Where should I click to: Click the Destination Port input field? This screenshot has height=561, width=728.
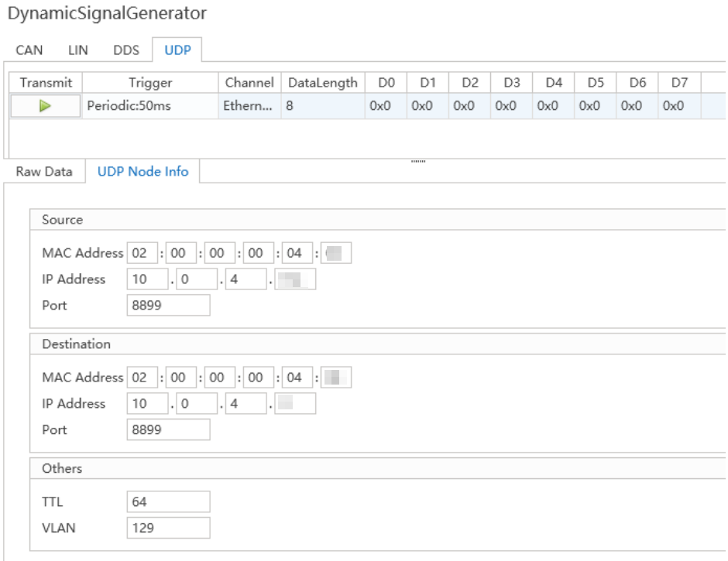tap(168, 429)
